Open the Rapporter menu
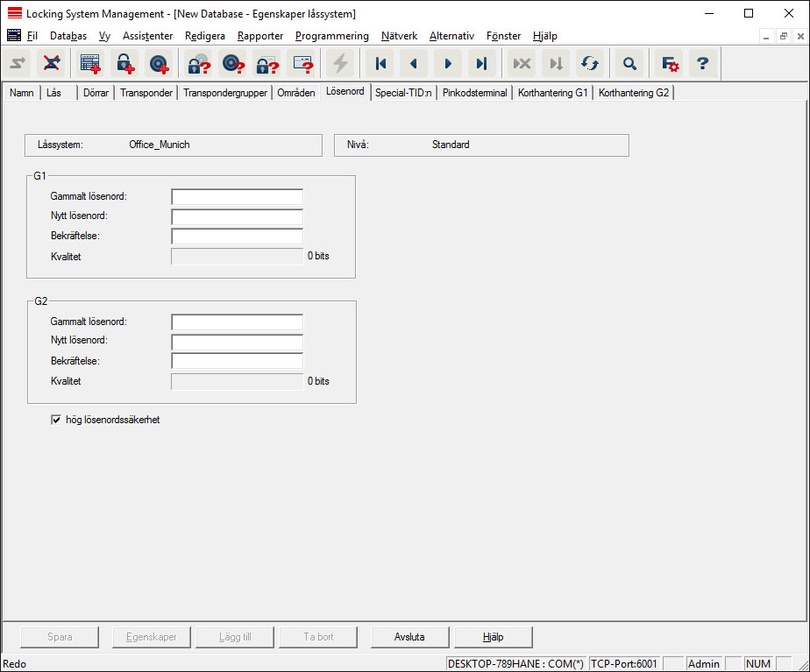This screenshot has width=810, height=672. (260, 36)
